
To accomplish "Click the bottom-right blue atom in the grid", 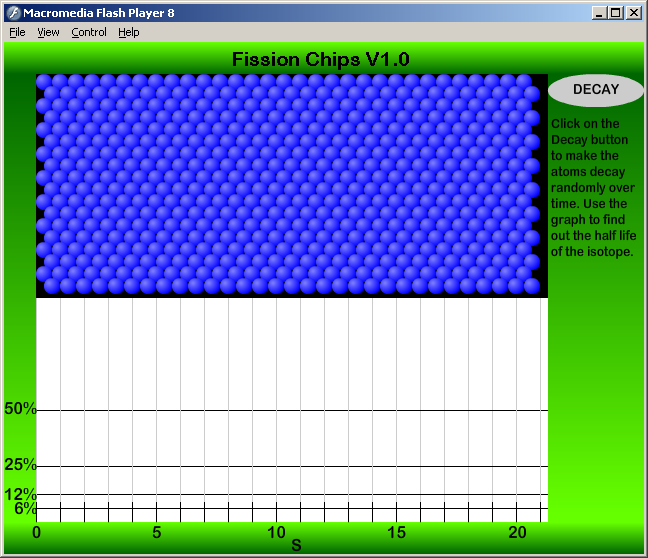I will (x=531, y=285).
